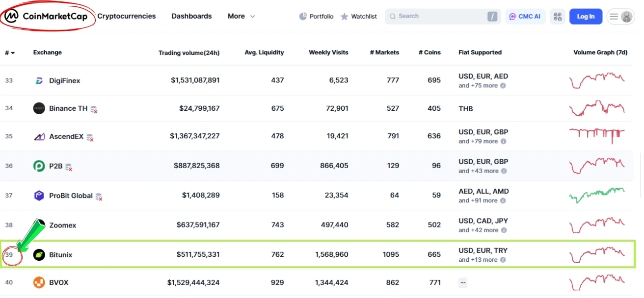Click the Fiat Supported column header
This screenshot has width=644, height=298.
[x=480, y=52]
